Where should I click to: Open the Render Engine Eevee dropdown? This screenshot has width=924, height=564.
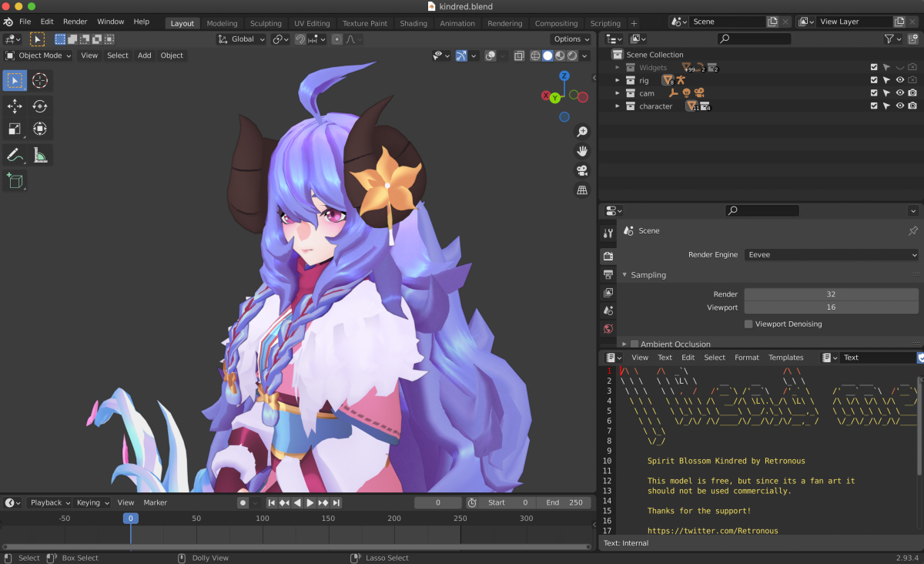click(832, 254)
